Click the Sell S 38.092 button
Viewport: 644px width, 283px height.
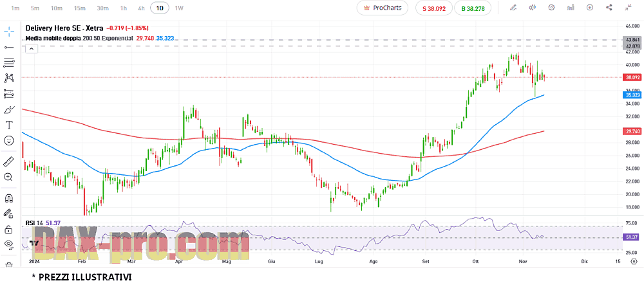pos(433,8)
